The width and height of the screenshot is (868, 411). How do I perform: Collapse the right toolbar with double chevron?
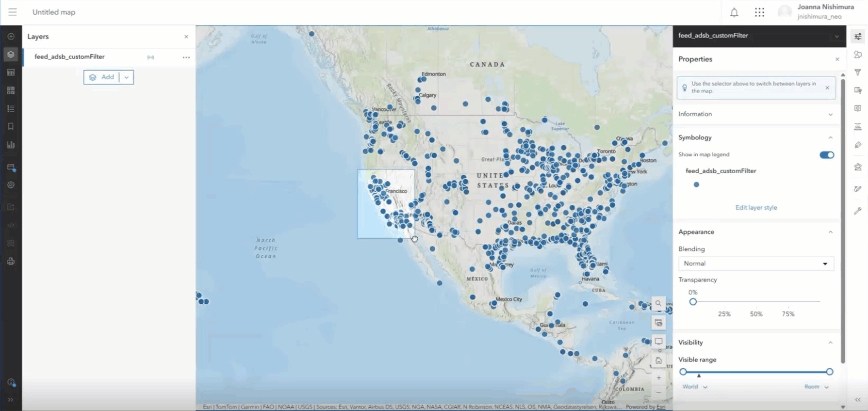point(857,400)
